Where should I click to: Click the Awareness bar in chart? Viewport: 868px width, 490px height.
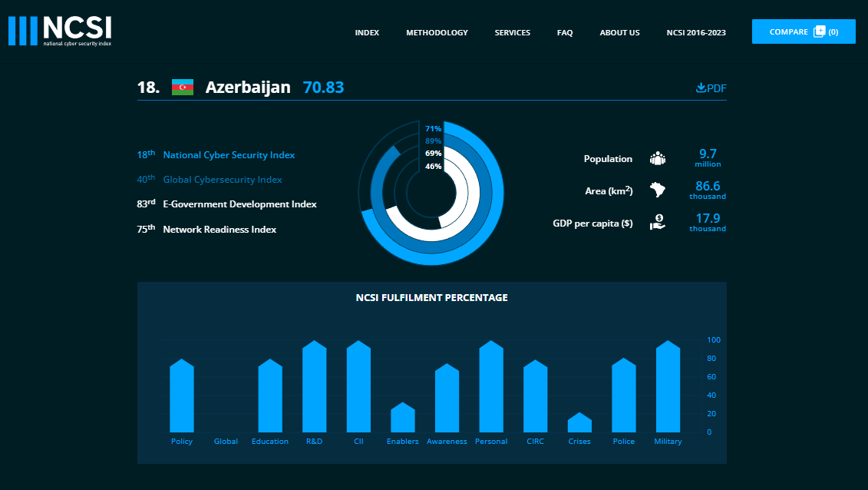[447, 398]
